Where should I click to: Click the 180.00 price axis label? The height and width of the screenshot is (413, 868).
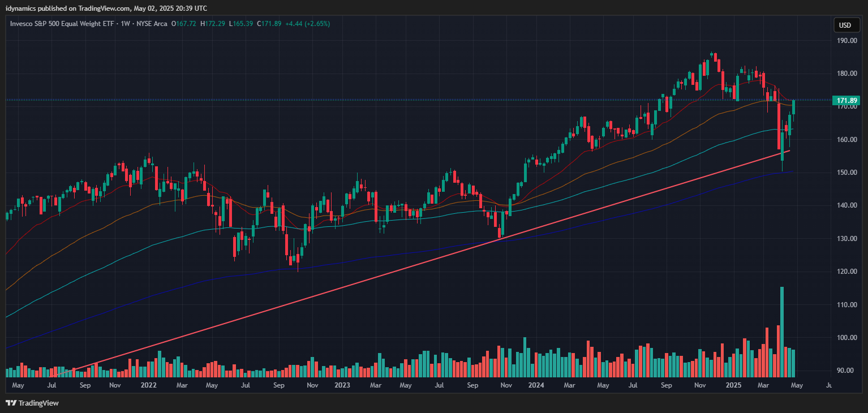[847, 74]
